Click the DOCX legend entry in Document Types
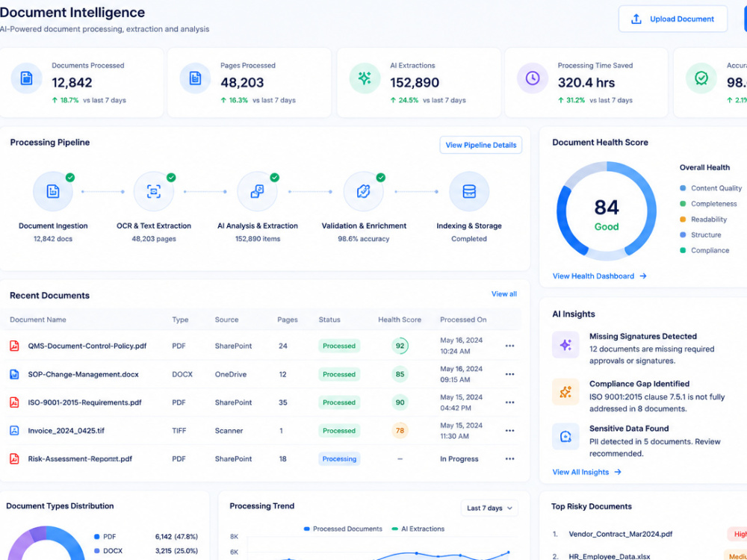This screenshot has width=747, height=560. click(108, 551)
